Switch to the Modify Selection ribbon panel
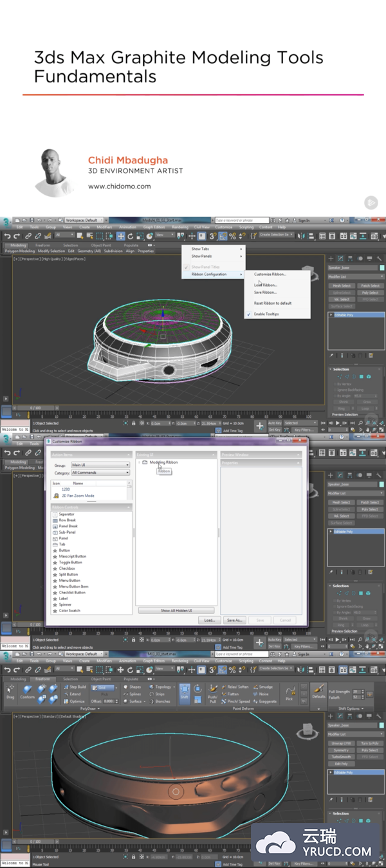 click(x=51, y=251)
